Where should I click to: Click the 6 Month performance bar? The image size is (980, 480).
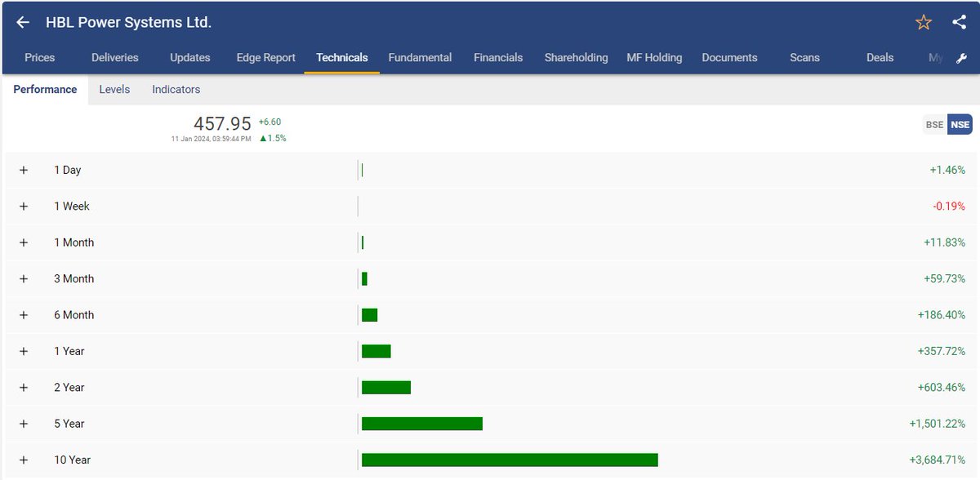[369, 315]
